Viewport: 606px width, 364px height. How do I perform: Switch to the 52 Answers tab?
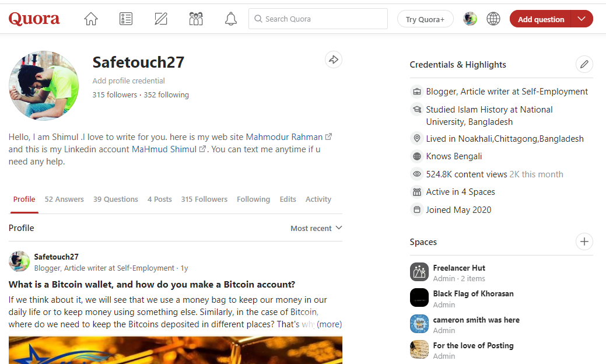tap(64, 199)
